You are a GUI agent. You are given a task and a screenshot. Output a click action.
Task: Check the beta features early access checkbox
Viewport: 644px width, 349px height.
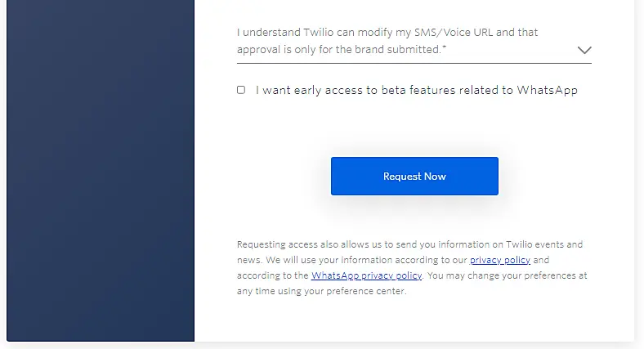(x=241, y=90)
